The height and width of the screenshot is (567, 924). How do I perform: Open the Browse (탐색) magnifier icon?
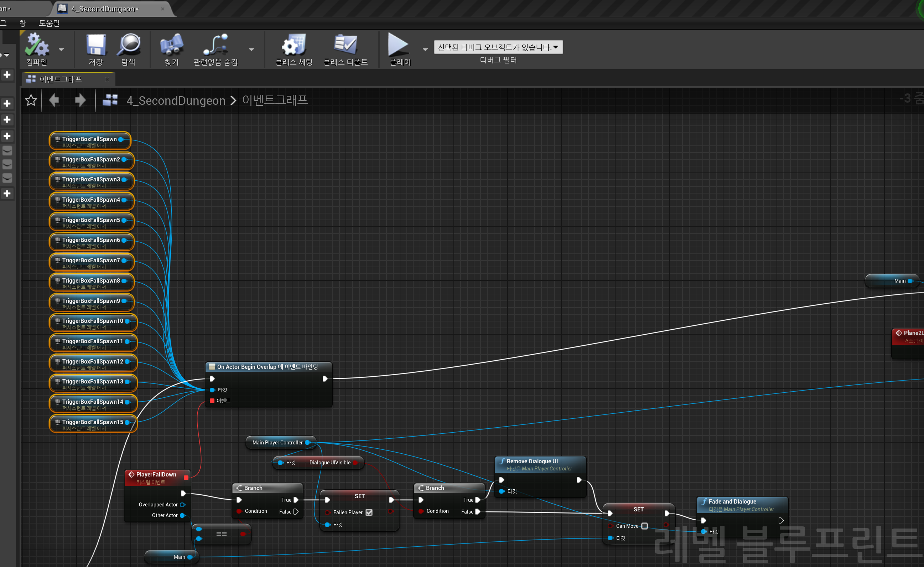pyautogui.click(x=129, y=45)
